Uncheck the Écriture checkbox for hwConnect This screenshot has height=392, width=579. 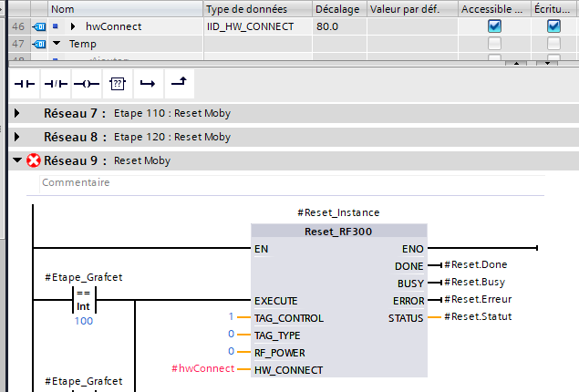(553, 26)
